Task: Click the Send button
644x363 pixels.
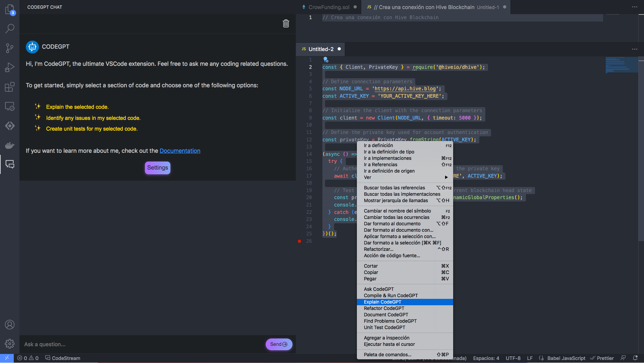Action: 279,344
